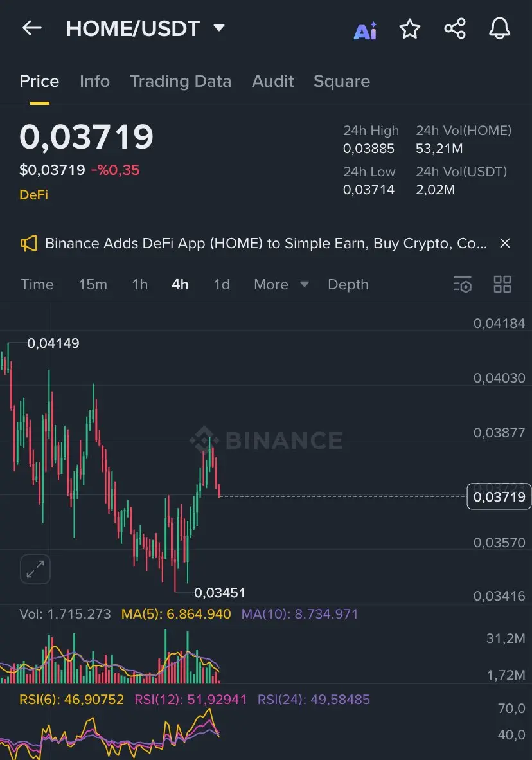Image resolution: width=532 pixels, height=760 pixels.
Task: Tap the MA(5): 6.864.940 label
Action: point(176,614)
